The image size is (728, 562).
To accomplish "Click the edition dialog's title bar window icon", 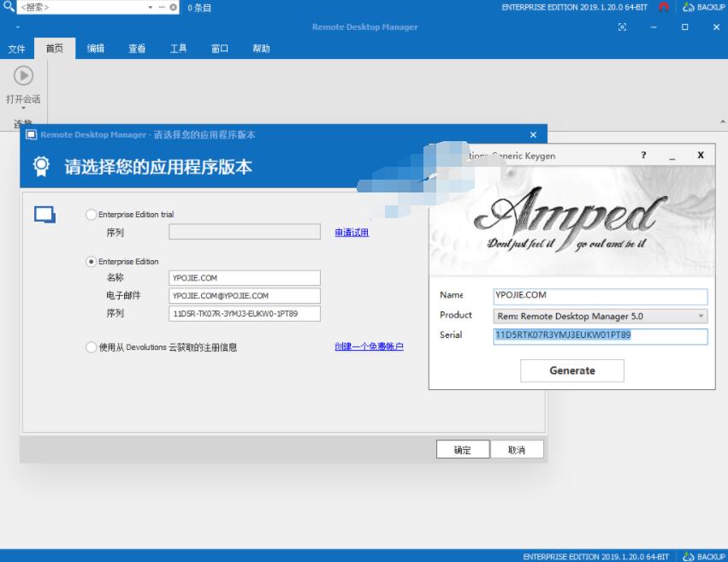I will [31, 134].
